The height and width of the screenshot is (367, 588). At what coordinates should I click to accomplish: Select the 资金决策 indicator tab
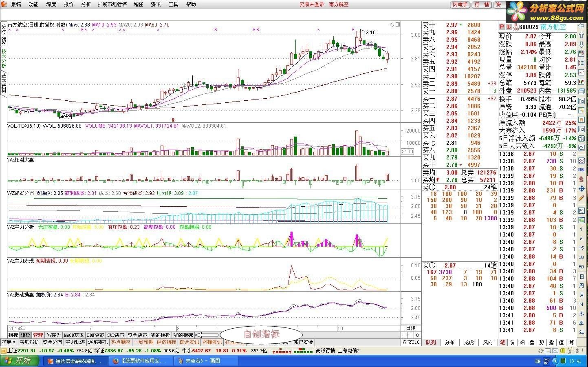pyautogui.click(x=137, y=335)
